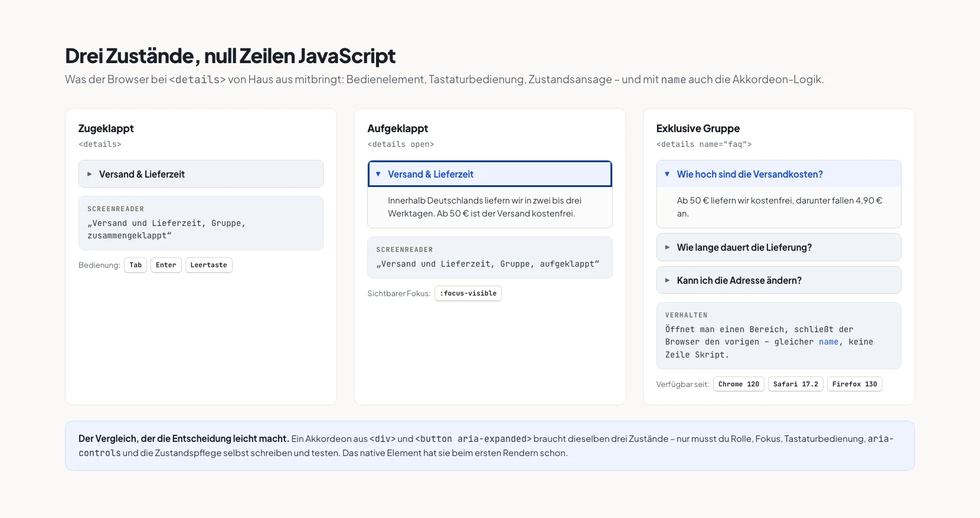
Task: Click the Chrome 120 badge
Action: pos(739,384)
